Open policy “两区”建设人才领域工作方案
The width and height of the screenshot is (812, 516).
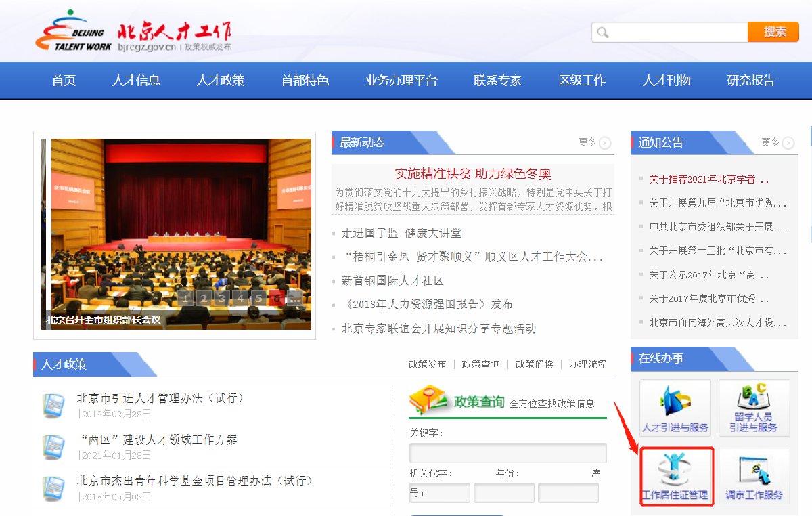pos(157,439)
